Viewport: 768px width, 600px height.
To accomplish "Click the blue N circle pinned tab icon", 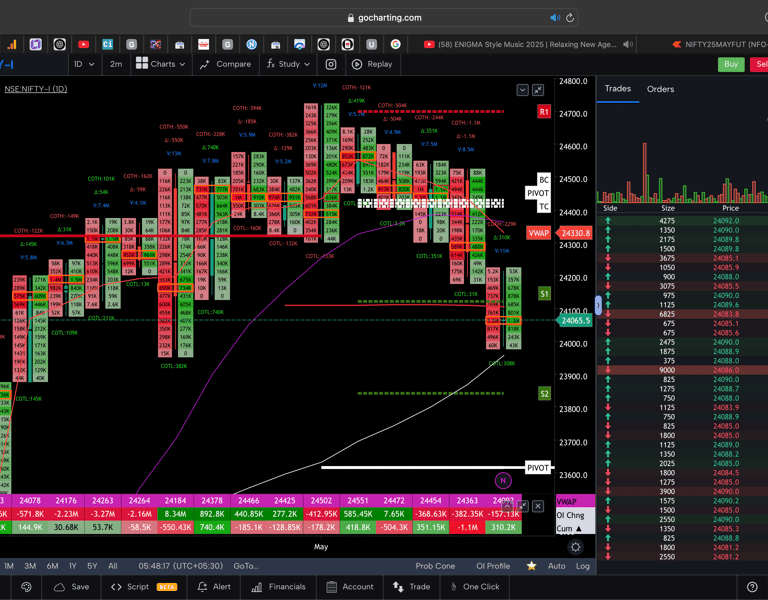I will click(x=251, y=45).
